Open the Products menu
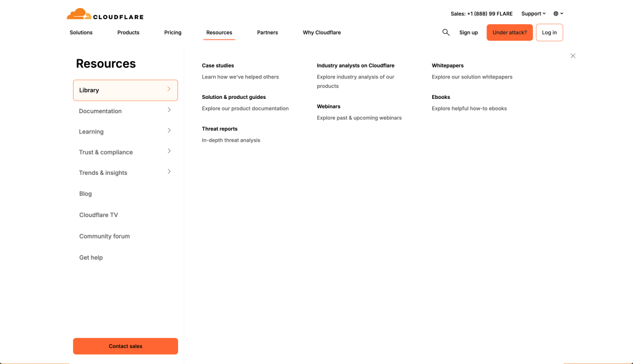Screen dimensions: 633x364 [x=128, y=32]
